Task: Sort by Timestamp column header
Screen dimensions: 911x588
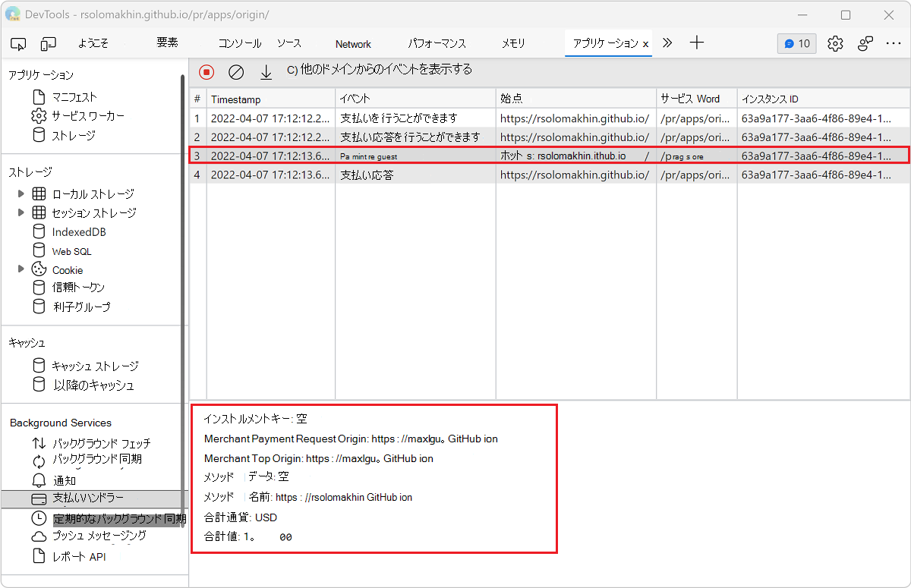Action: 271,99
